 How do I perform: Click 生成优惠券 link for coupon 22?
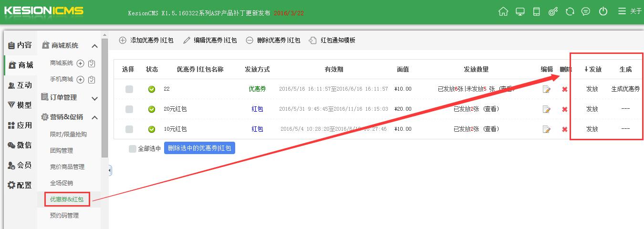pos(625,89)
